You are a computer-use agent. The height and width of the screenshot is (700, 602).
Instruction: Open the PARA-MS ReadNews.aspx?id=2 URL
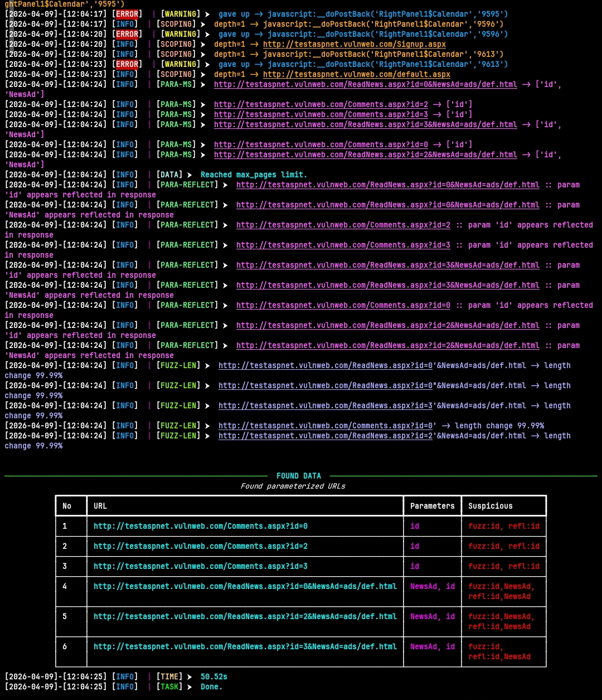point(366,155)
